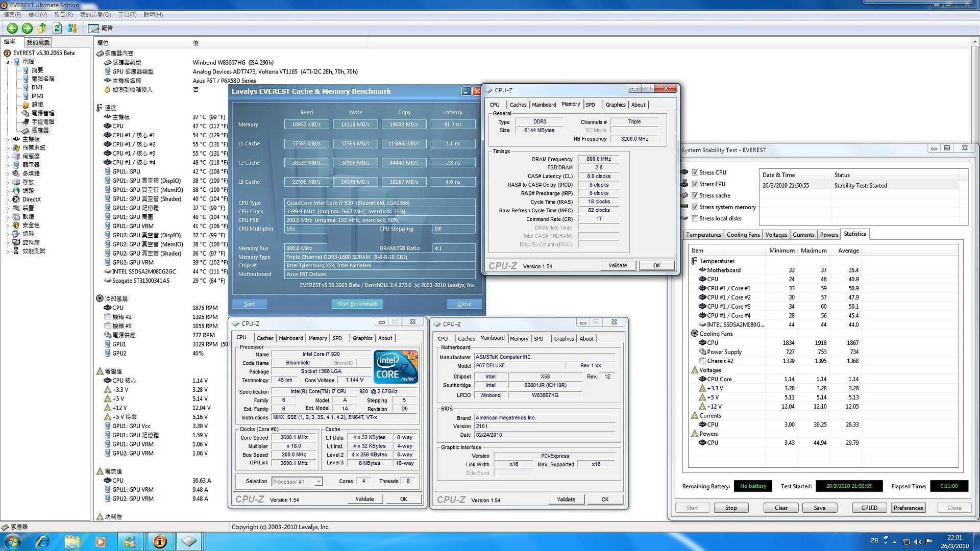980x551 pixels.
Task: Click Stop in System Stability Test
Action: click(x=731, y=508)
